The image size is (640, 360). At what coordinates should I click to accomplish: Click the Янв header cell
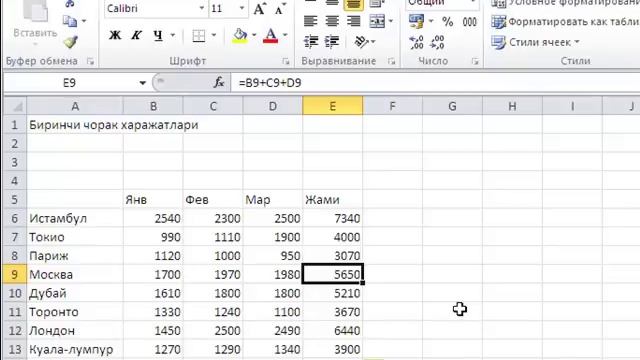(153, 200)
